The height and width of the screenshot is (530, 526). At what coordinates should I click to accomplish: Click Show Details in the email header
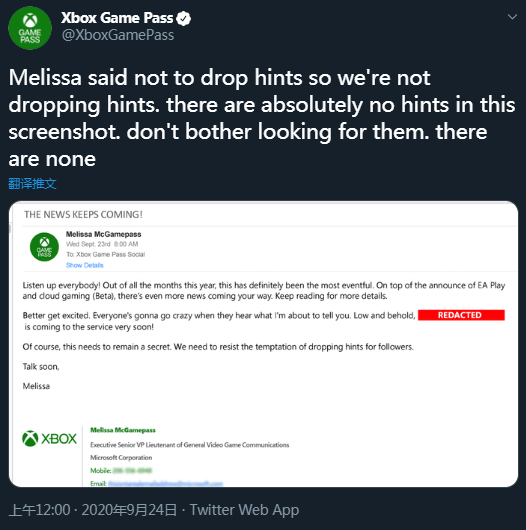point(85,265)
